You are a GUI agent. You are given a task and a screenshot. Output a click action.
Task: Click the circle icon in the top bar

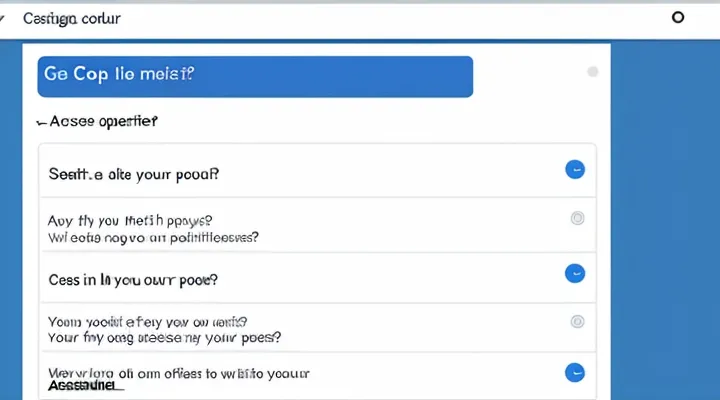[678, 18]
